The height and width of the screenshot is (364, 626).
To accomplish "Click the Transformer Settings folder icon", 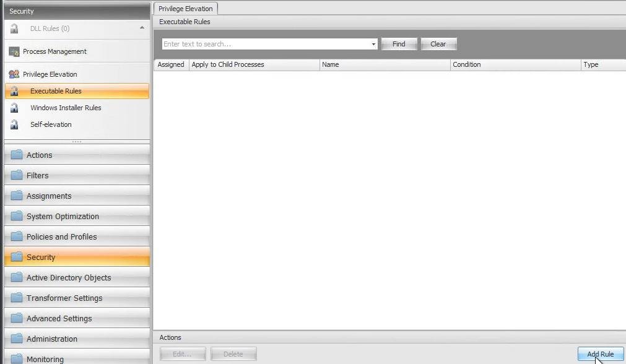I will tap(16, 298).
